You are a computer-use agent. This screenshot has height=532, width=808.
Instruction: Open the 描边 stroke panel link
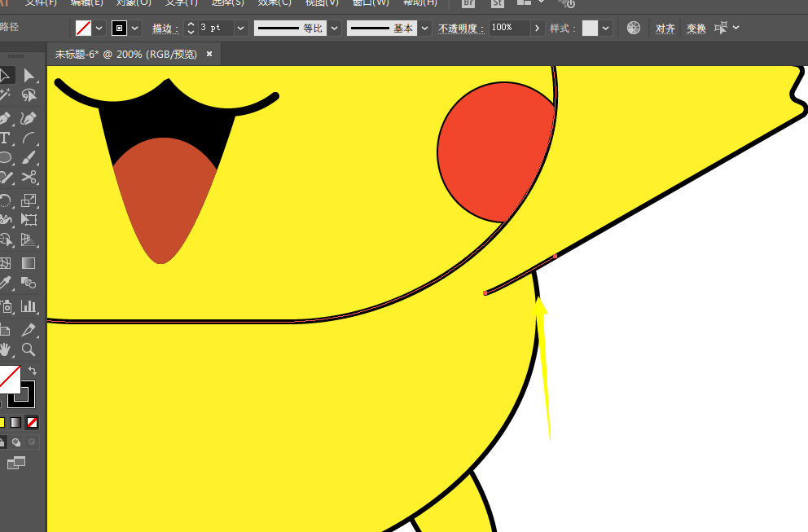[x=165, y=29]
